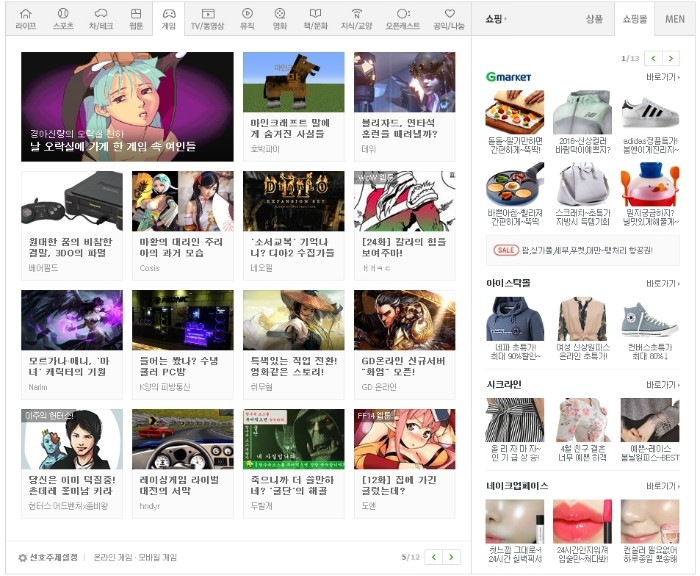700x576 pixels.
Task: Switch to the MEN shopping tab
Action: [x=675, y=19]
